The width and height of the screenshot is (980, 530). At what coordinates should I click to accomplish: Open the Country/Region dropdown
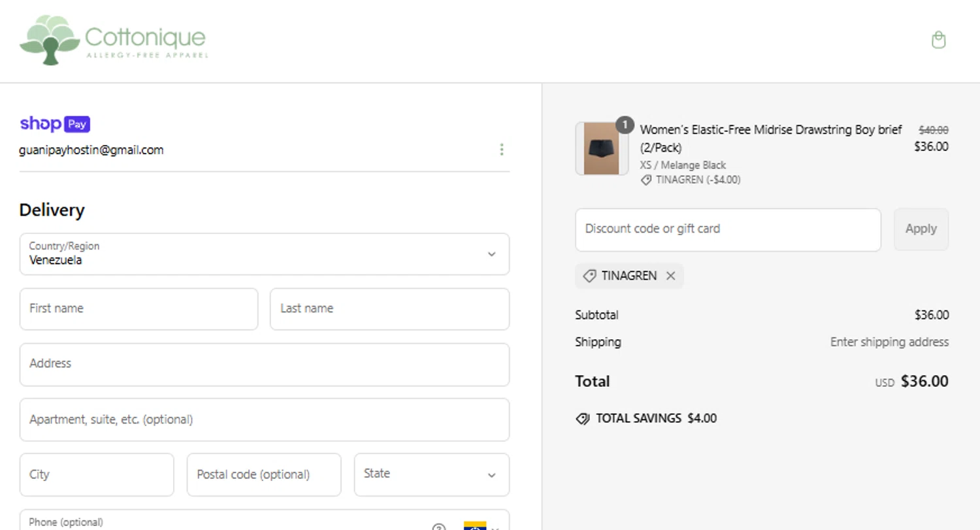[x=265, y=254]
